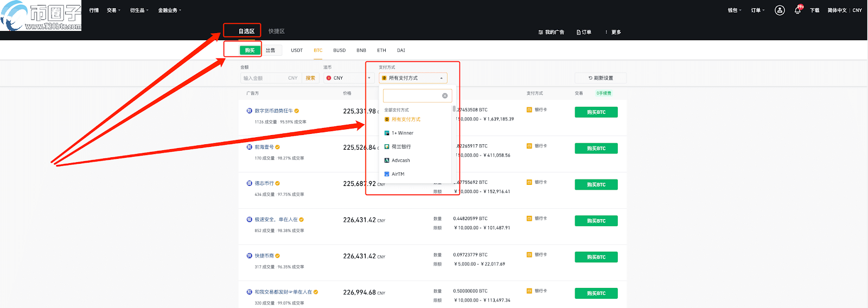Open 我的广告 with the sliders icon

coord(551,33)
